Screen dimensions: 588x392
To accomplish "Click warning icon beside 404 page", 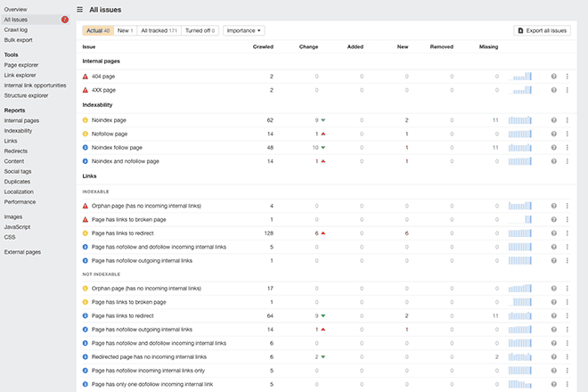I will pyautogui.click(x=86, y=76).
